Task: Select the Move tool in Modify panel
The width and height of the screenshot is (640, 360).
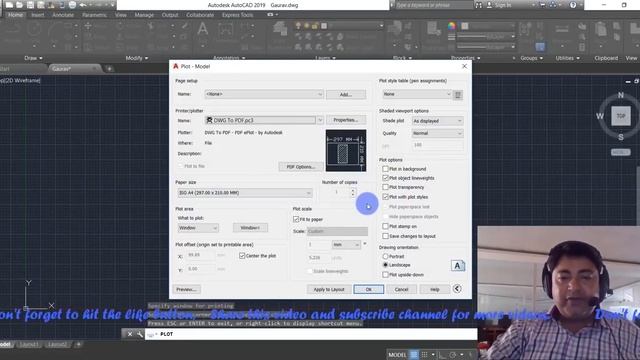Action: pyautogui.click(x=88, y=26)
